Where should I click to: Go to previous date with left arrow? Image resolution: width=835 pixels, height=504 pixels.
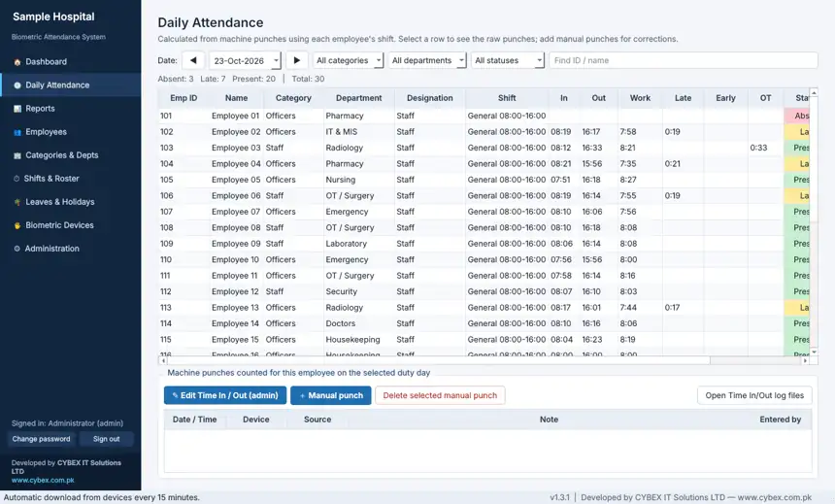(193, 60)
